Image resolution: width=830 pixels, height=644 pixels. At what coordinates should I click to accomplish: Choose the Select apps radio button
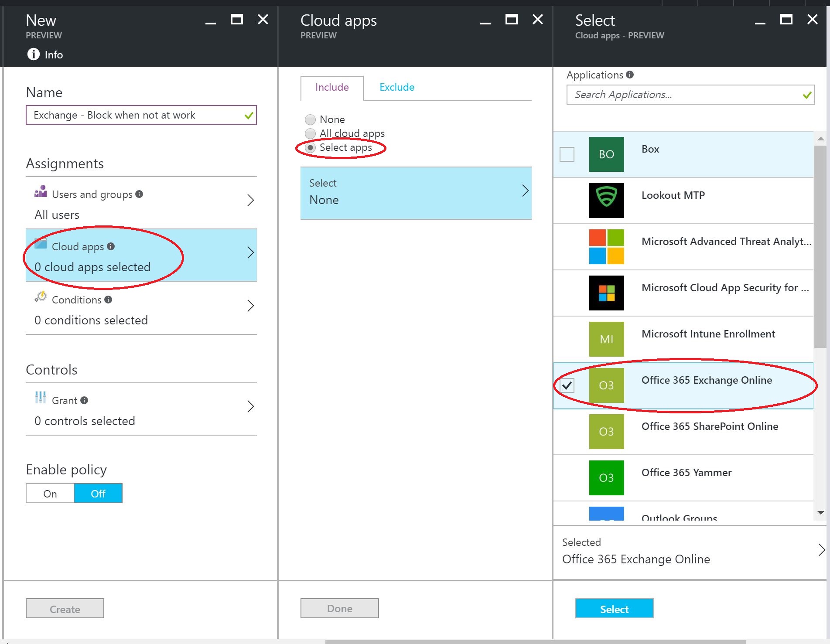click(x=310, y=147)
